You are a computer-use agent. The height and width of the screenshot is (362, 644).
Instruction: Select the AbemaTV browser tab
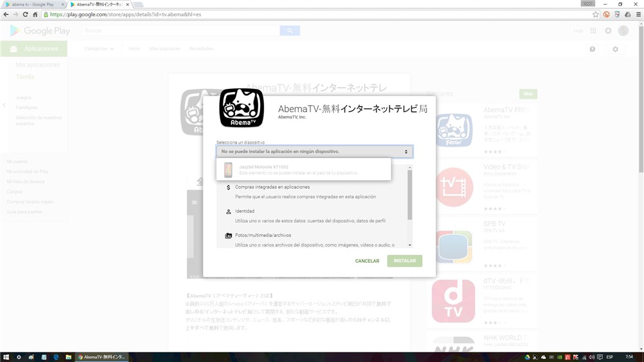pos(99,5)
